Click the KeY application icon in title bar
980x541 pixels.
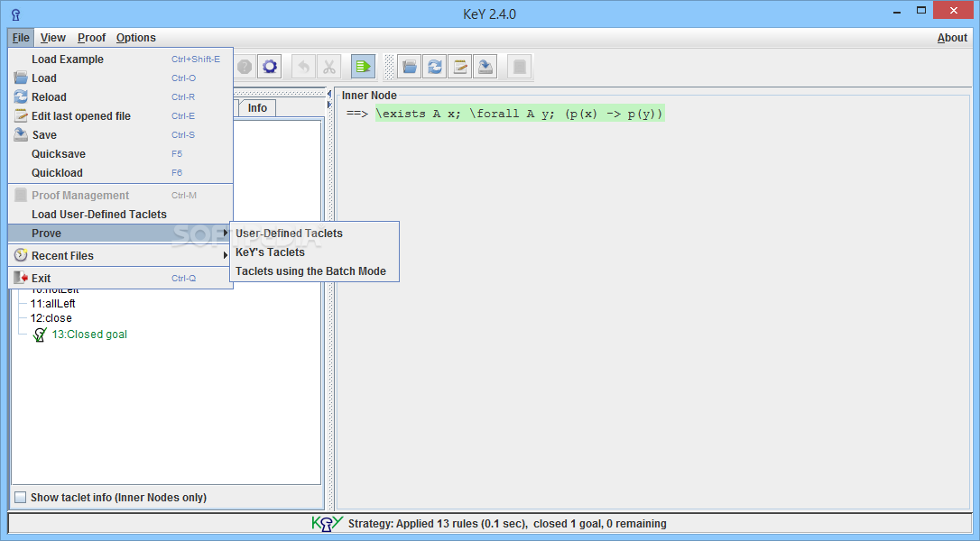point(15,14)
